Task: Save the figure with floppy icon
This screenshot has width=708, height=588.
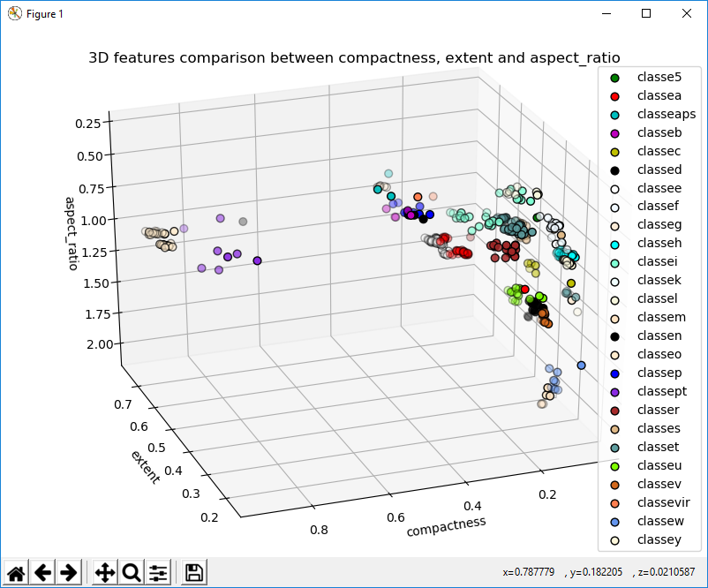Action: [194, 572]
